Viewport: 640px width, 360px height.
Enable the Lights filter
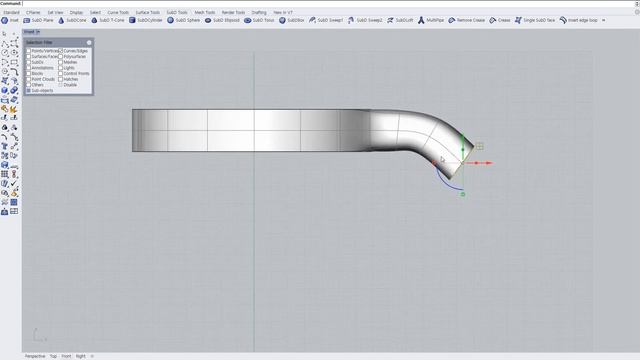tap(60, 68)
